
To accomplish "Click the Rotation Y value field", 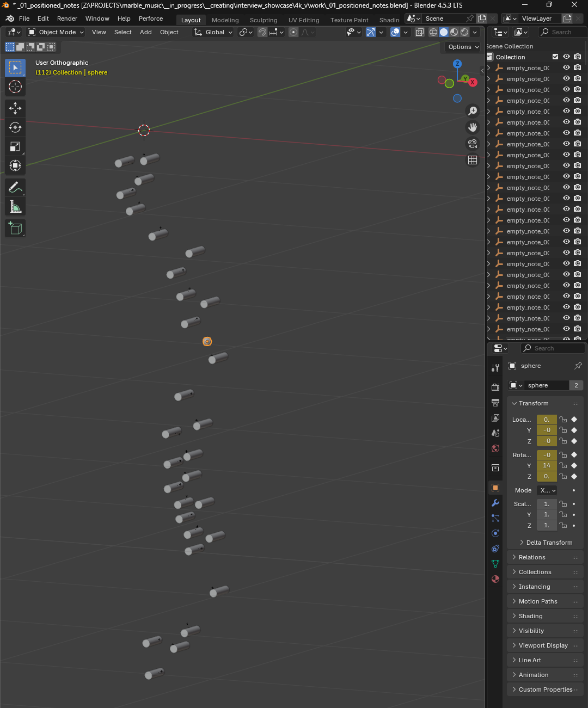I will 546,466.
